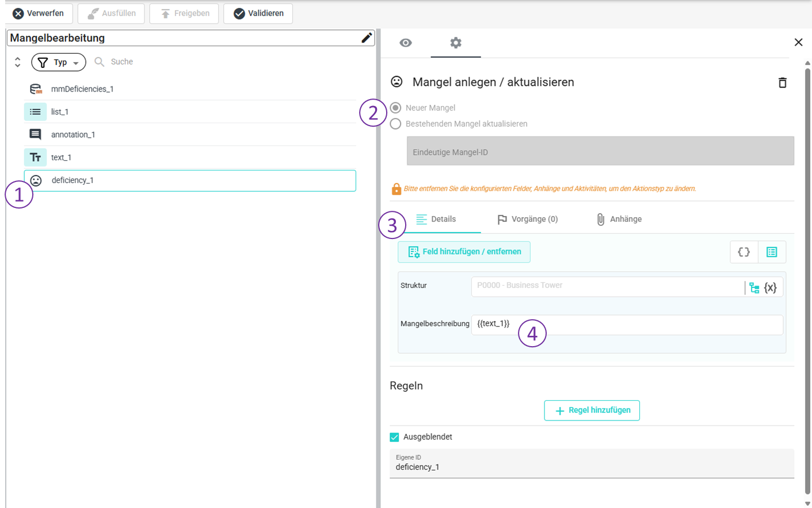812x508 pixels.
Task: Open the settings gear tab
Action: coord(456,43)
